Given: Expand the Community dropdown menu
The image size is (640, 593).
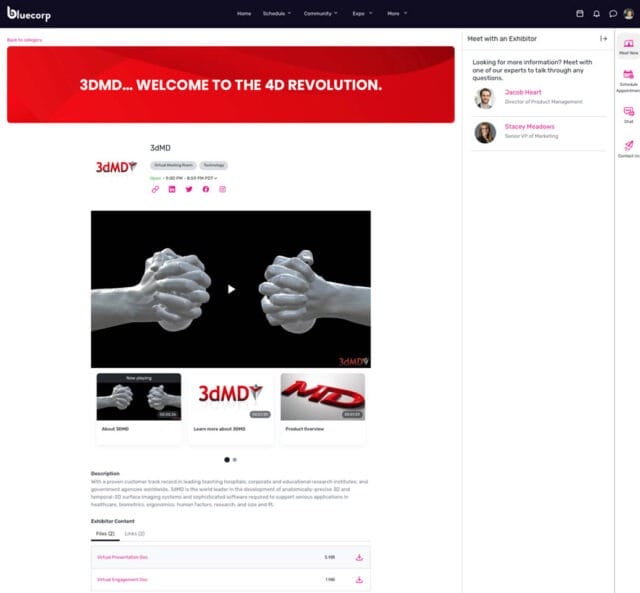Looking at the screenshot, I should (320, 13).
